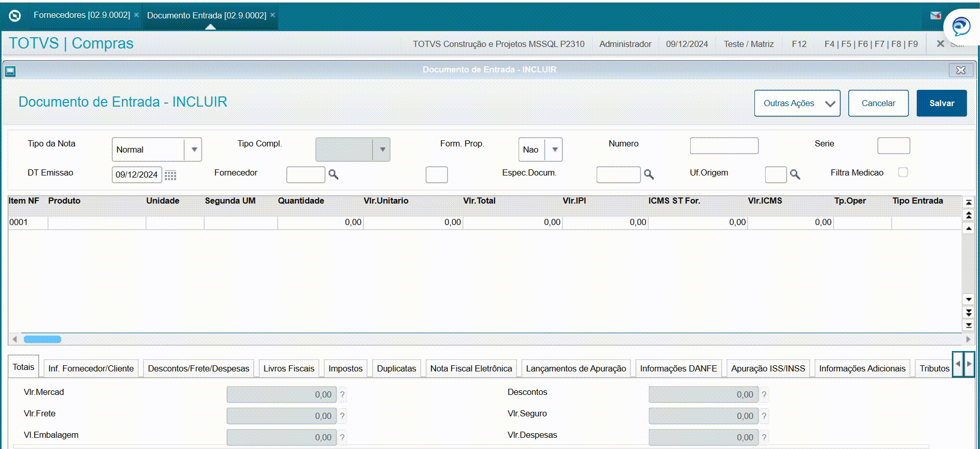Image resolution: width=980 pixels, height=449 pixels.
Task: Focus the Espec.Docum. input field
Action: click(x=618, y=174)
